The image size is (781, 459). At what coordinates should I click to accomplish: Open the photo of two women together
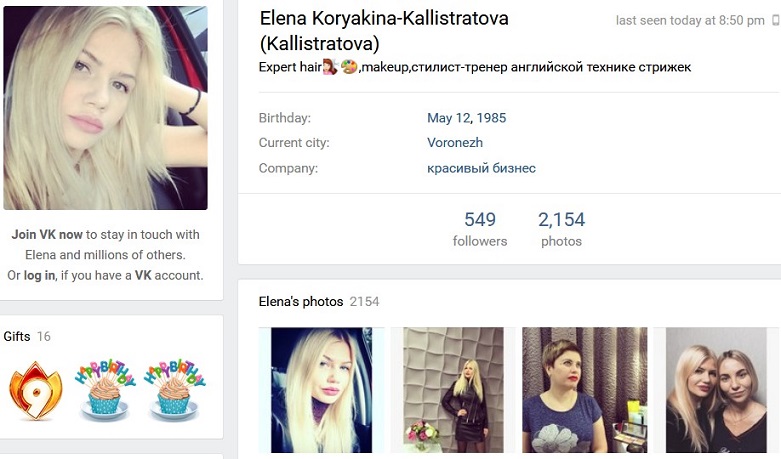pyautogui.click(x=716, y=390)
